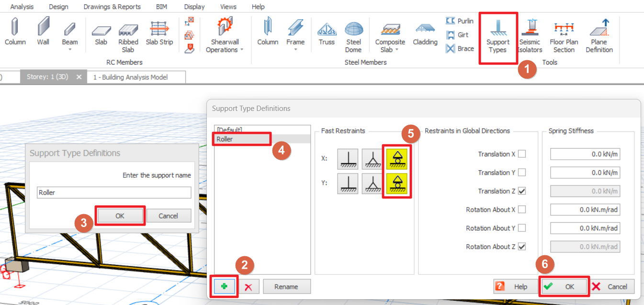Select the Steel Dome tool
Viewport: 644px width, 305px height.
353,36
